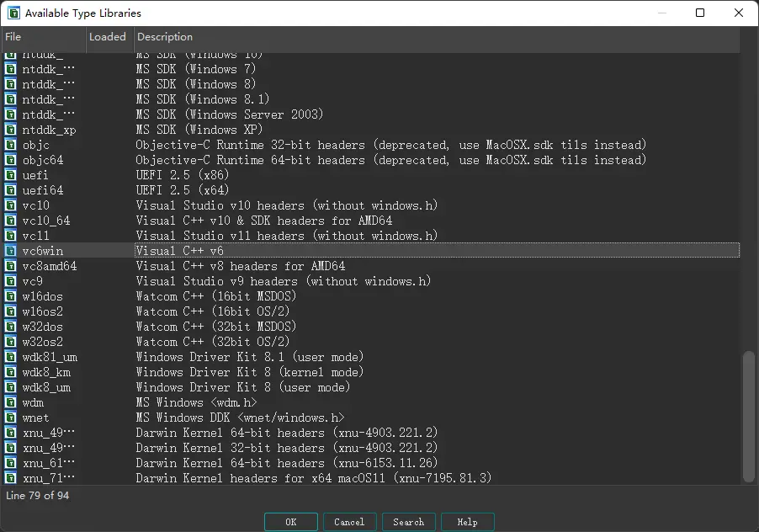Image resolution: width=759 pixels, height=532 pixels.
Task: Click the objc library icon
Action: (x=10, y=144)
